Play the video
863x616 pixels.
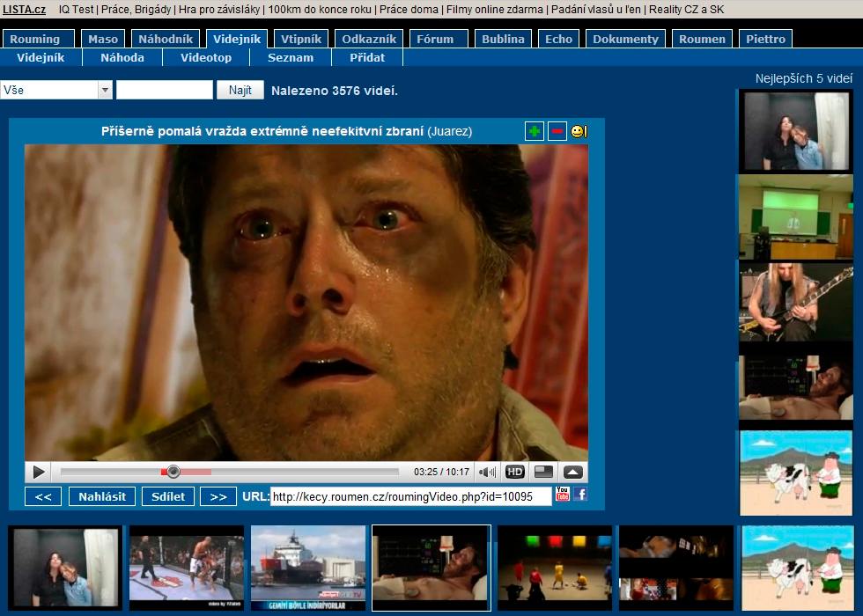(x=39, y=472)
